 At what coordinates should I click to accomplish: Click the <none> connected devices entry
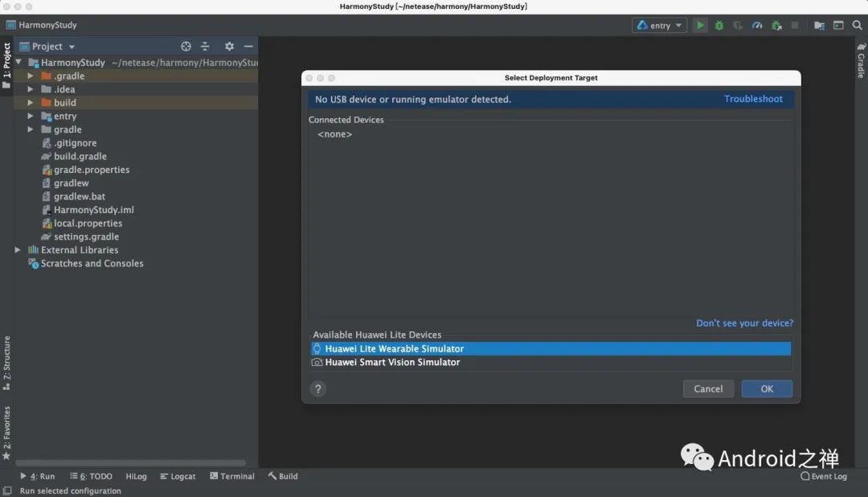tap(334, 134)
